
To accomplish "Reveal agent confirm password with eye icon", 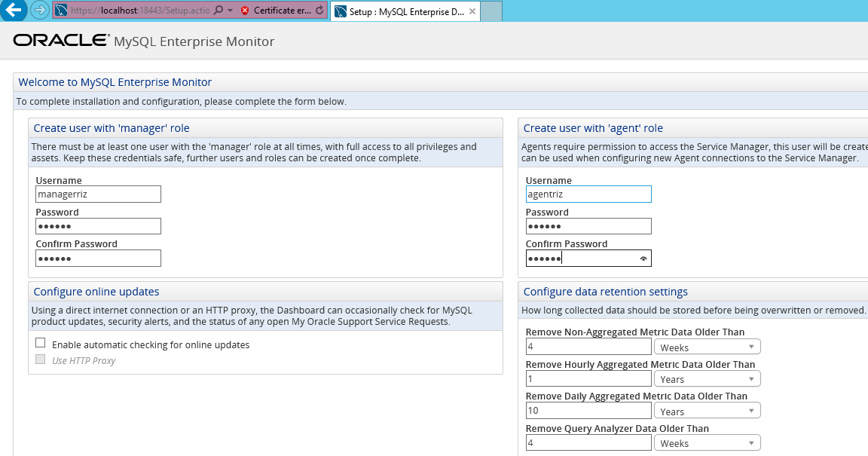I will [x=643, y=259].
